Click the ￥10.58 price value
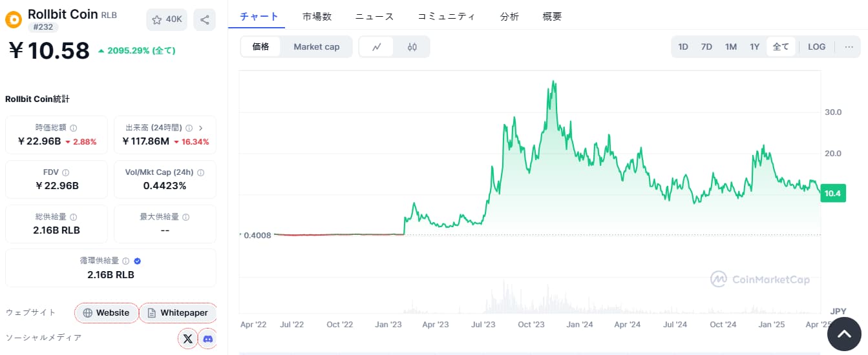Image resolution: width=868 pixels, height=355 pixels. [48, 50]
